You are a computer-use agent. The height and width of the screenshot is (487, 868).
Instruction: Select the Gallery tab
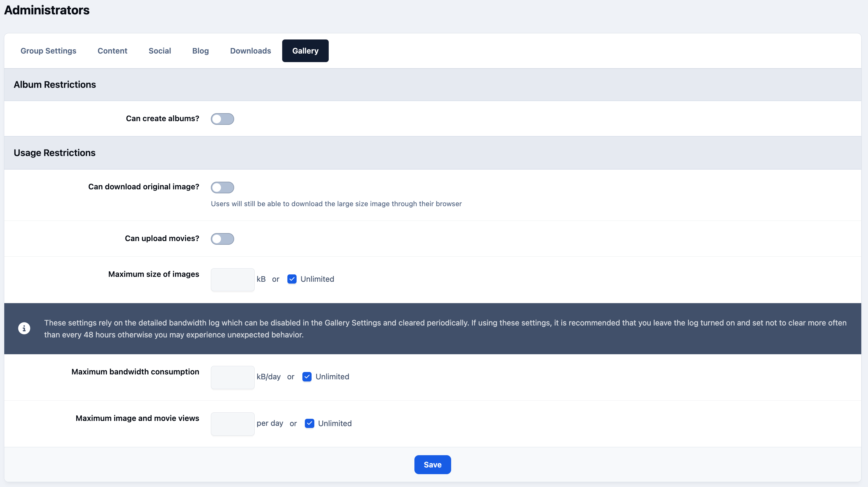(x=305, y=51)
